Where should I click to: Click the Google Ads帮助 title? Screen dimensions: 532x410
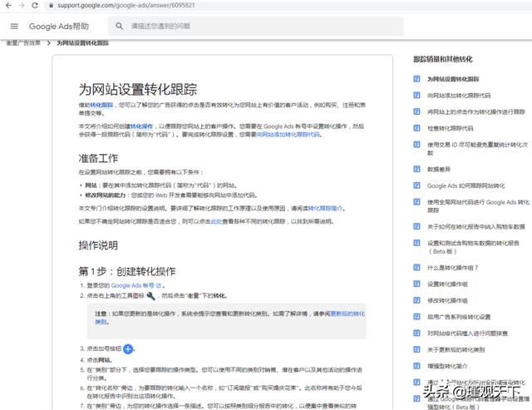[x=59, y=26]
